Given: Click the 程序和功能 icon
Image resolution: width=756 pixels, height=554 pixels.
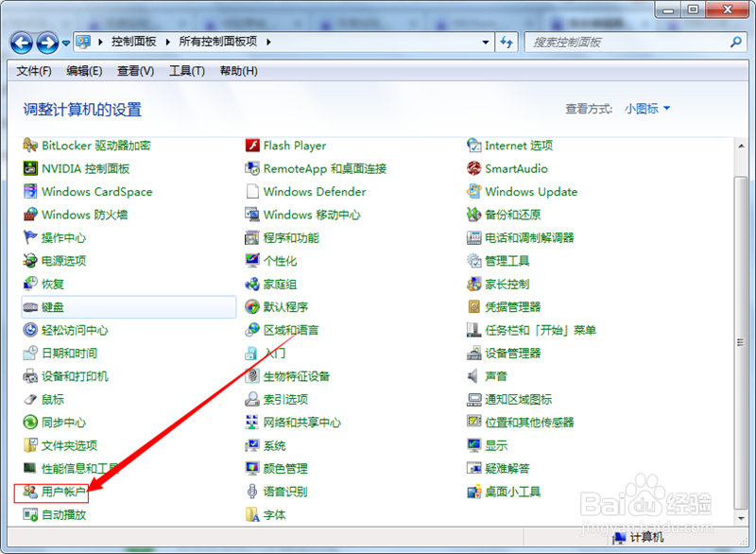Looking at the screenshot, I should pyautogui.click(x=252, y=237).
